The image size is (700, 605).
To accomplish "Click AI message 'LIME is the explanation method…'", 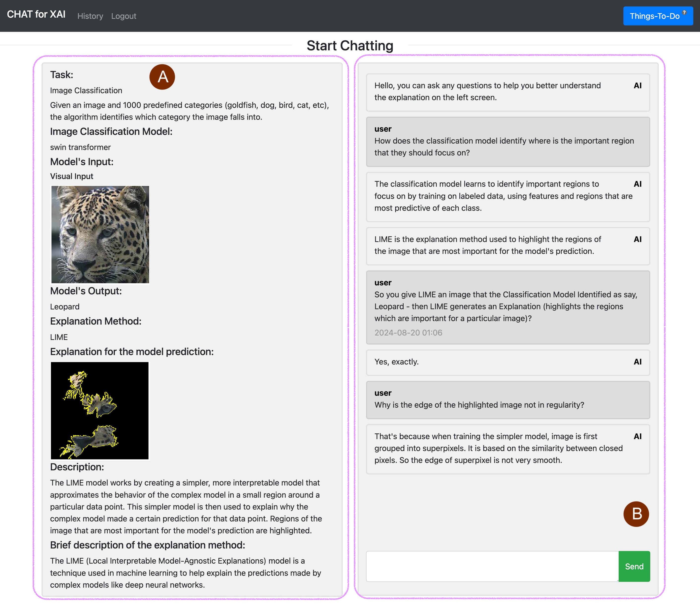I will (x=508, y=246).
